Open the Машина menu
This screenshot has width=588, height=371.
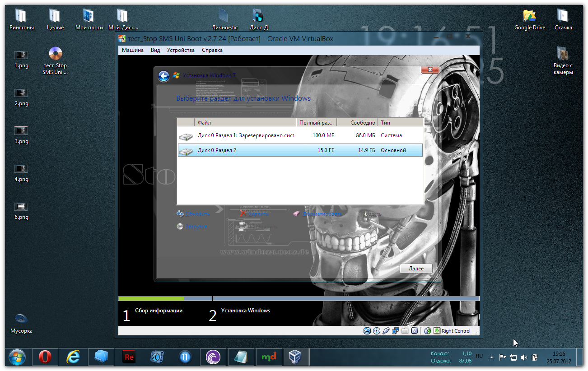[x=133, y=50]
